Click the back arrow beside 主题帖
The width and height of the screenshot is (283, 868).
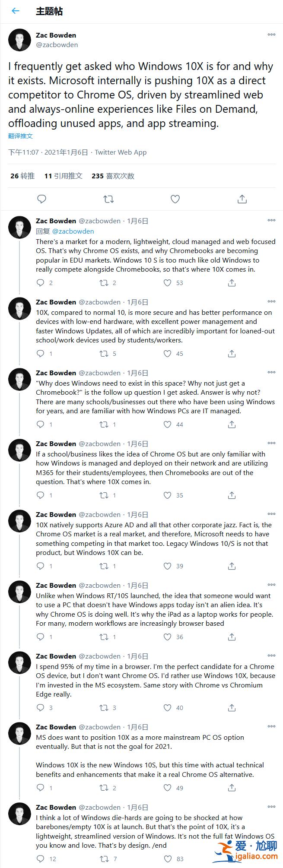[16, 11]
